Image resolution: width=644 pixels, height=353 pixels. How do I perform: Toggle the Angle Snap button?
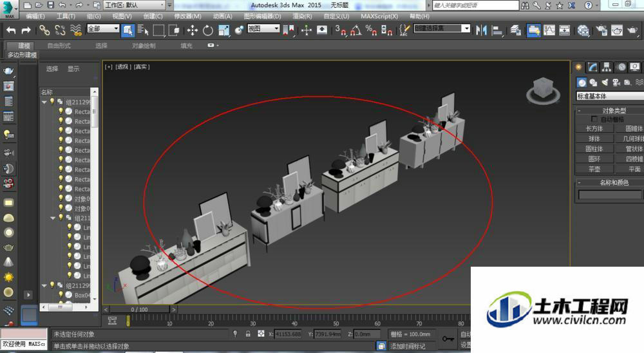(356, 30)
